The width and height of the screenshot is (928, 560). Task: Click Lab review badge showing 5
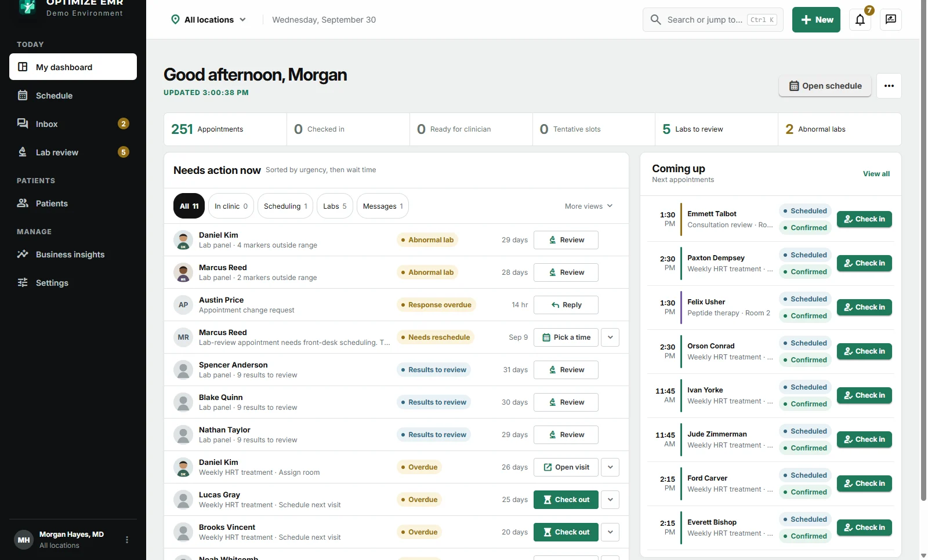click(x=124, y=152)
